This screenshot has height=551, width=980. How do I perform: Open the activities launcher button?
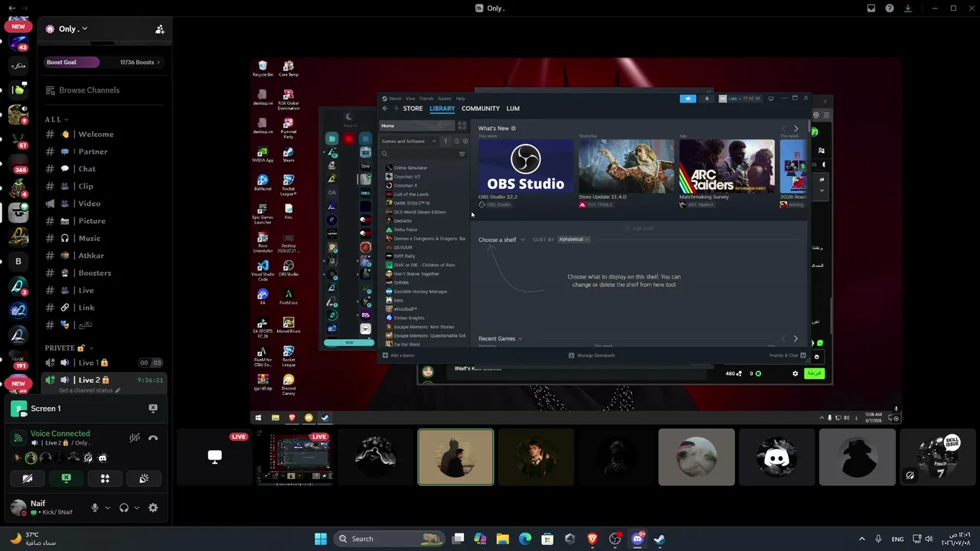pos(105,478)
